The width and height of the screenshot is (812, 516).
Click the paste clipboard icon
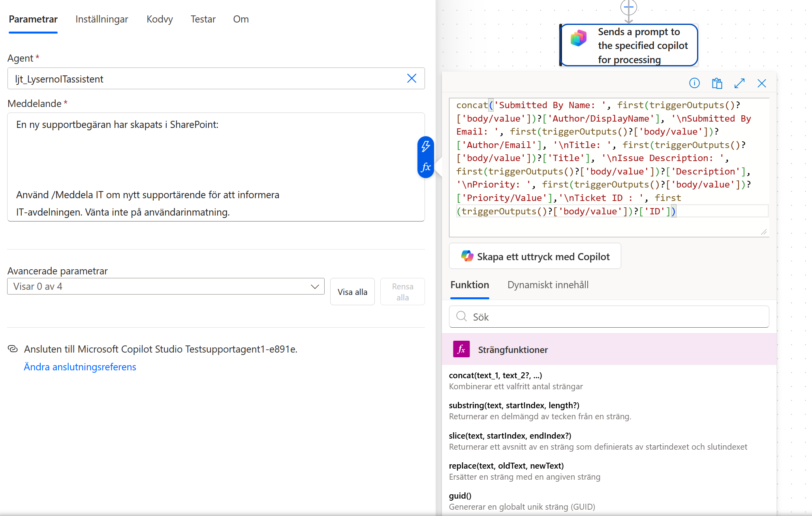[x=717, y=83]
